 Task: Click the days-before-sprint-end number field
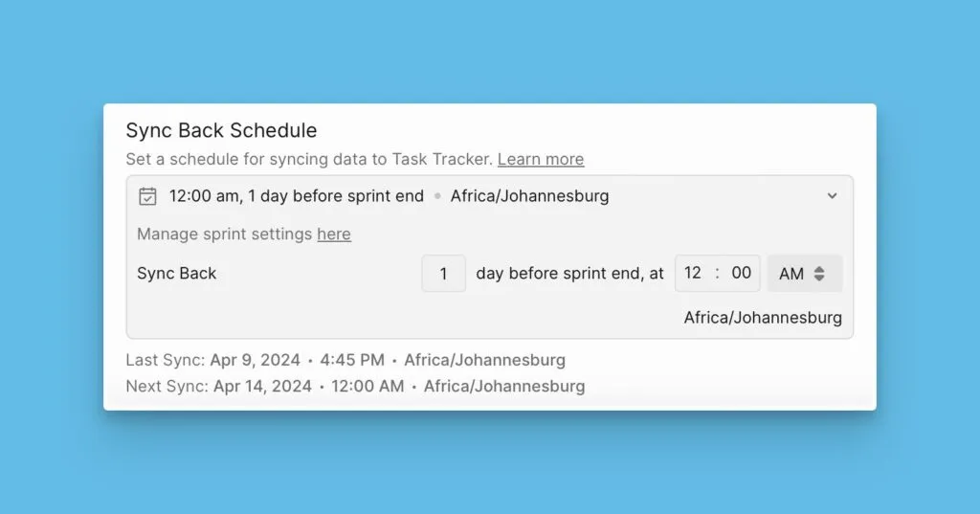[443, 274]
